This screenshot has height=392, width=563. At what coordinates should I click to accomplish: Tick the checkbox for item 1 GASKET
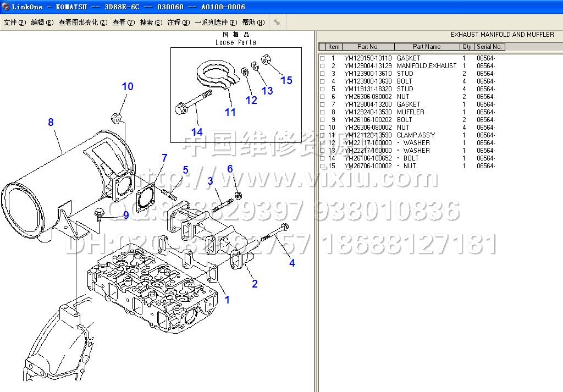point(322,58)
